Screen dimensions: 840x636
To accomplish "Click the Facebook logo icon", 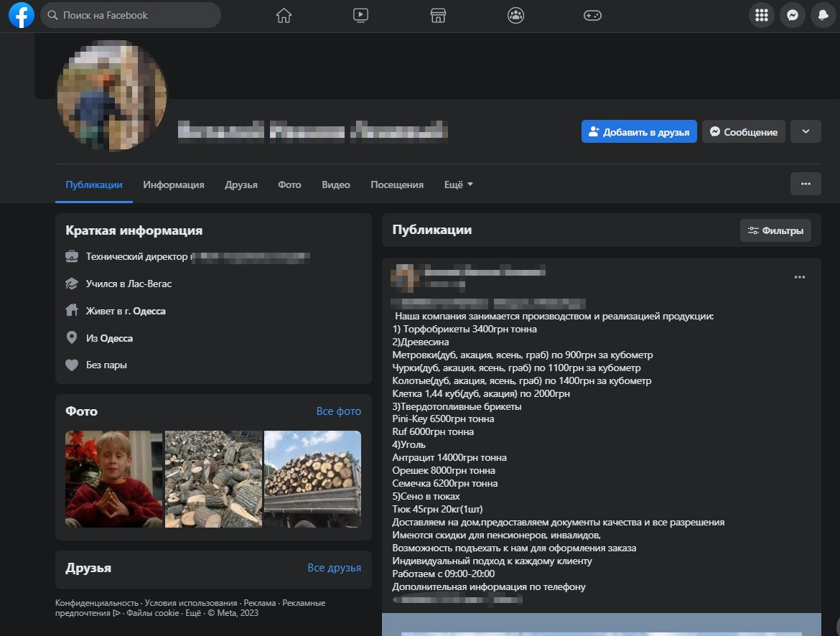I will coord(22,15).
